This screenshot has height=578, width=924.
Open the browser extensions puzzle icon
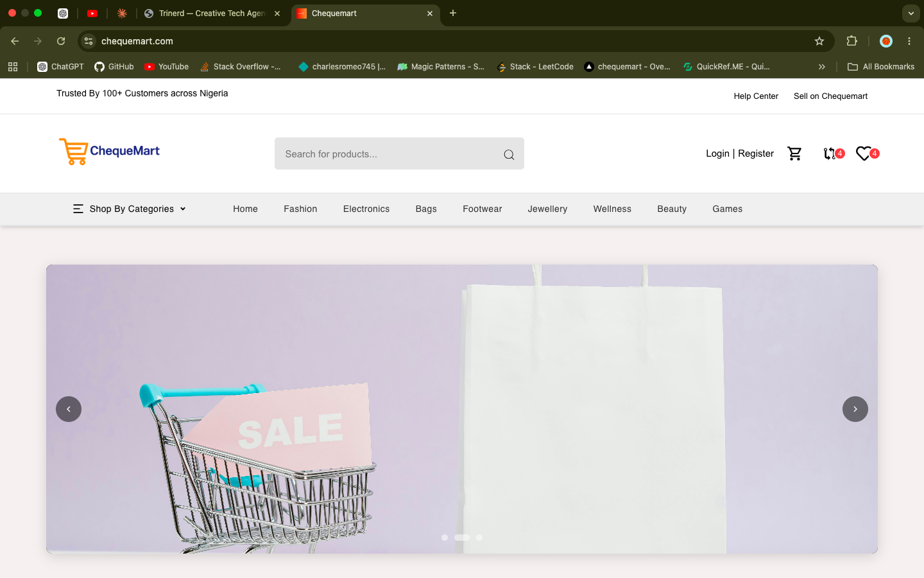point(852,41)
